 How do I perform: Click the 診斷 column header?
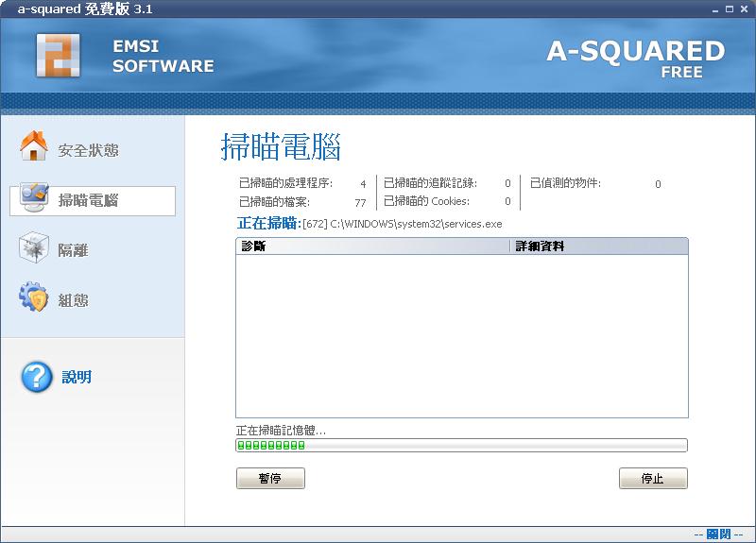(372, 246)
